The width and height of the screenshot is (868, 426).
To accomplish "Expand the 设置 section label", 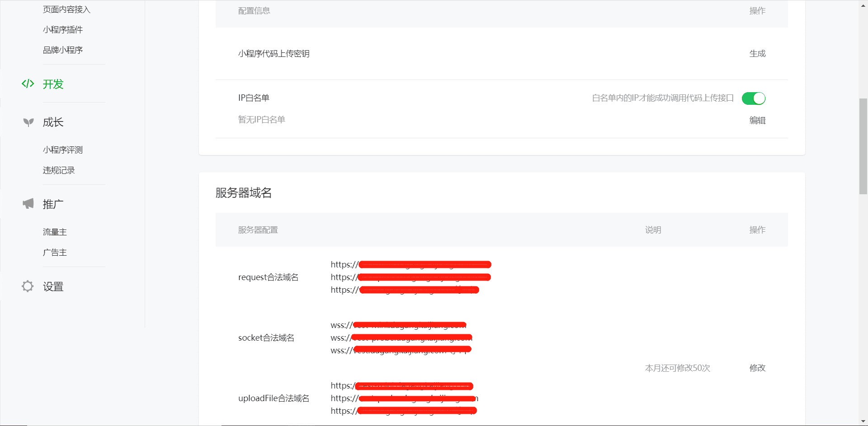I will click(x=53, y=287).
